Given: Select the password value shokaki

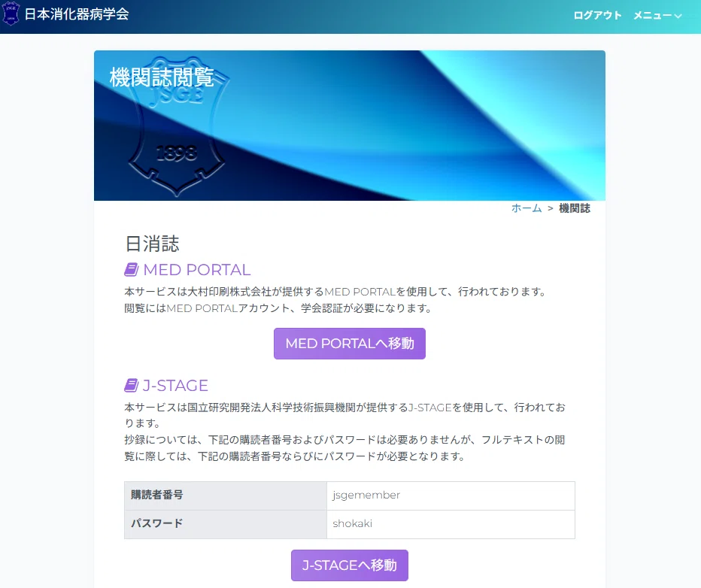Looking at the screenshot, I should [x=352, y=523].
